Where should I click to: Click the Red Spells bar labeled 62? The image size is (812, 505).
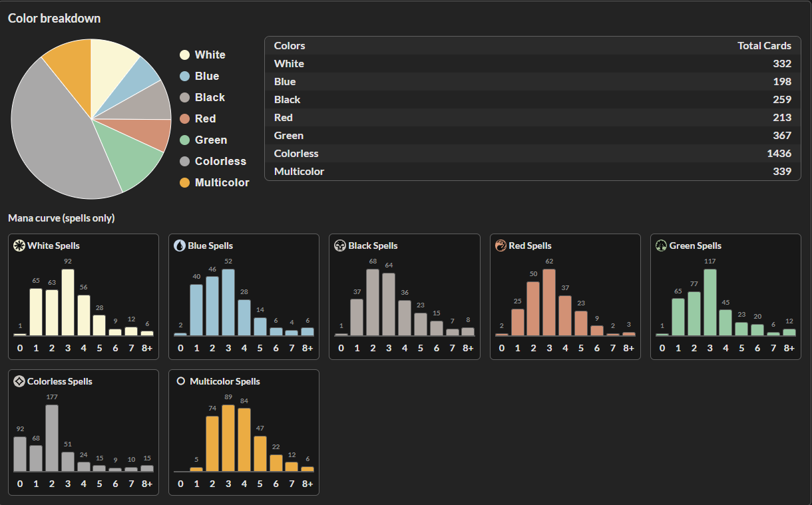pyautogui.click(x=549, y=302)
